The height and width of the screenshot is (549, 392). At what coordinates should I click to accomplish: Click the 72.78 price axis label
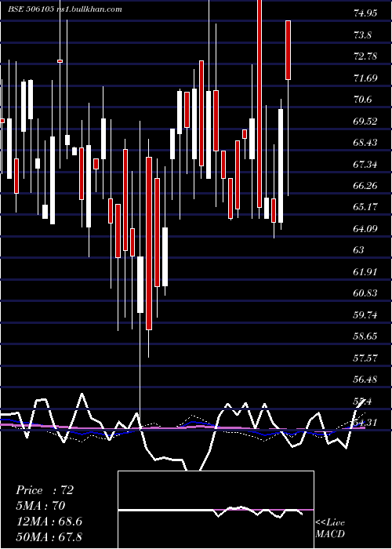(365, 56)
